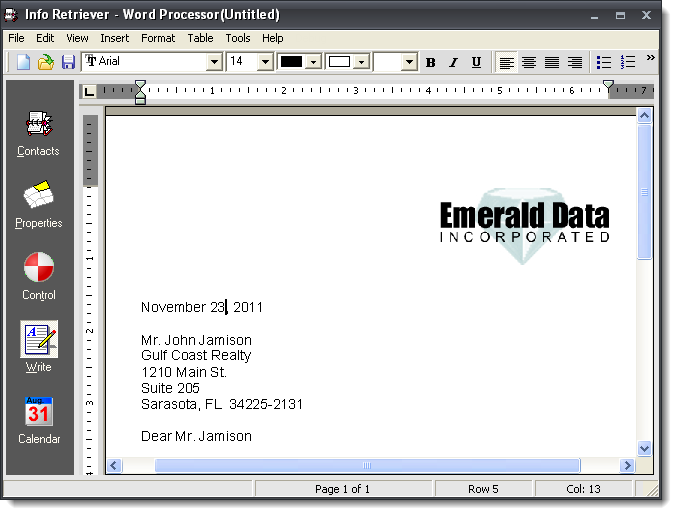Click the open folder icon
This screenshot has width=677, height=515.
(46, 62)
